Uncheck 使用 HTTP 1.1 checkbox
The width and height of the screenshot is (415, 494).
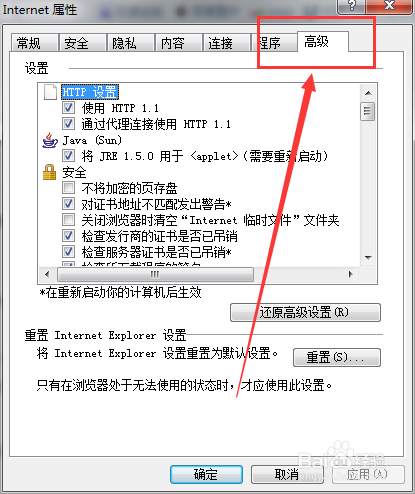point(68,108)
